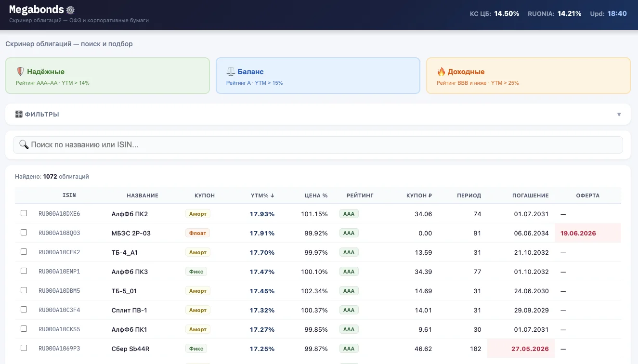Click the update time 18:40
Viewport: 638px width, 364px height.
[617, 13]
